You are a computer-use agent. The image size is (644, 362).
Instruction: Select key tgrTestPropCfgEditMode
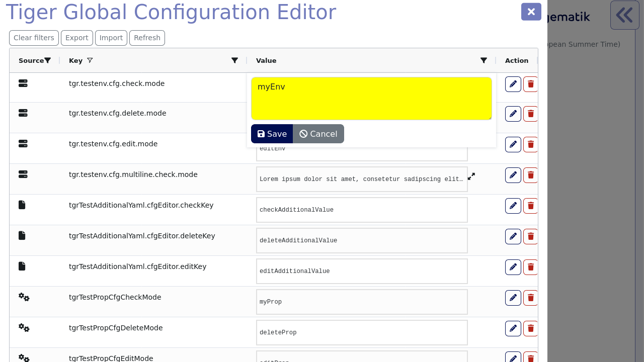tap(111, 358)
